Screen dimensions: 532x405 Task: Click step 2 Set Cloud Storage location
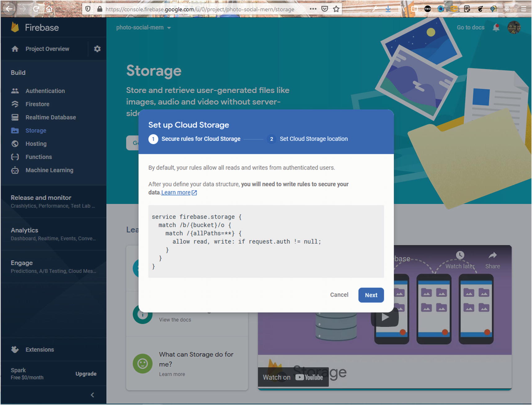[x=313, y=139]
